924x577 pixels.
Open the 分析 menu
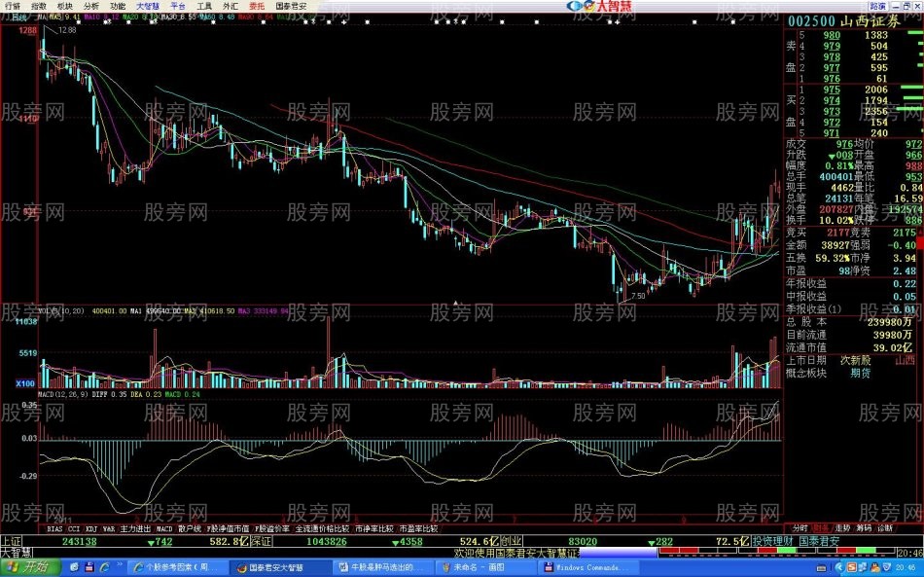pyautogui.click(x=91, y=6)
